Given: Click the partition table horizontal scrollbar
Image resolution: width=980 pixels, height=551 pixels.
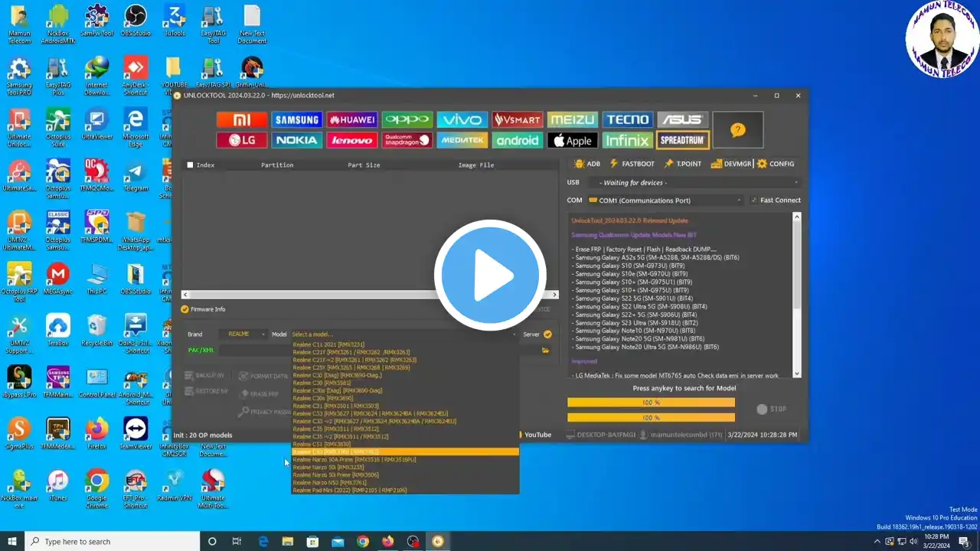Looking at the screenshot, I should 371,295.
